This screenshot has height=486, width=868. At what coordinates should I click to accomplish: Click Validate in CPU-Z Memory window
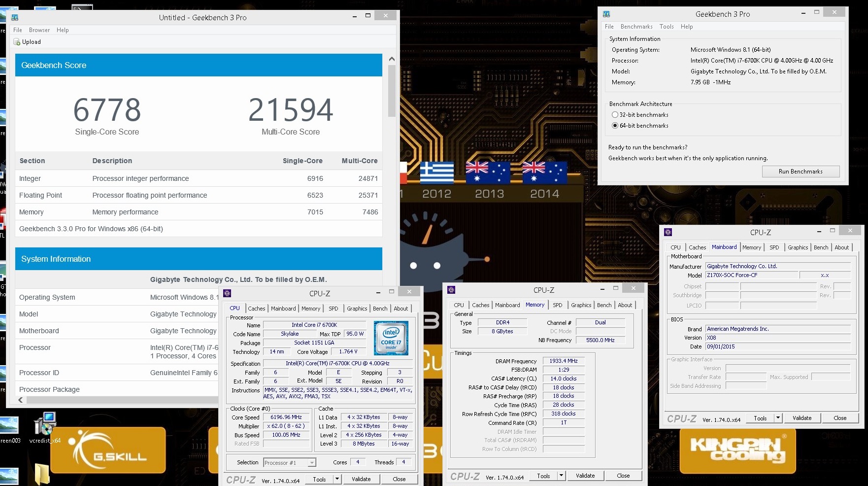pyautogui.click(x=585, y=475)
